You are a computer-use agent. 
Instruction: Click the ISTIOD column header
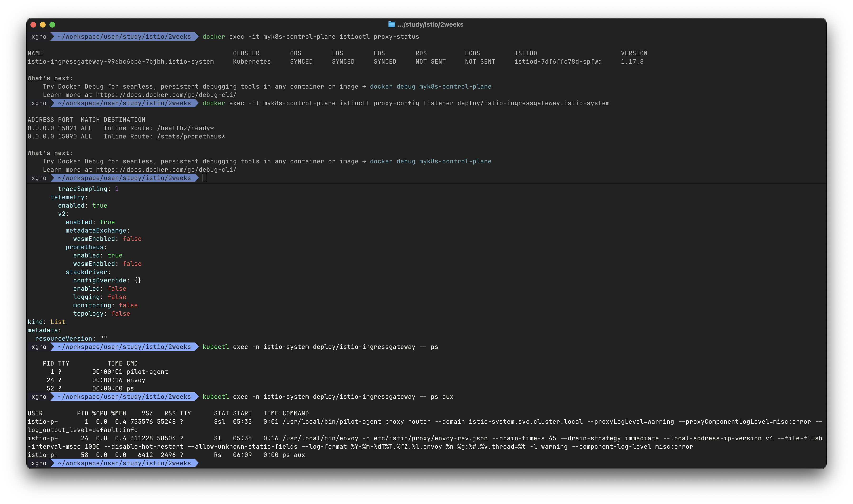pos(526,53)
